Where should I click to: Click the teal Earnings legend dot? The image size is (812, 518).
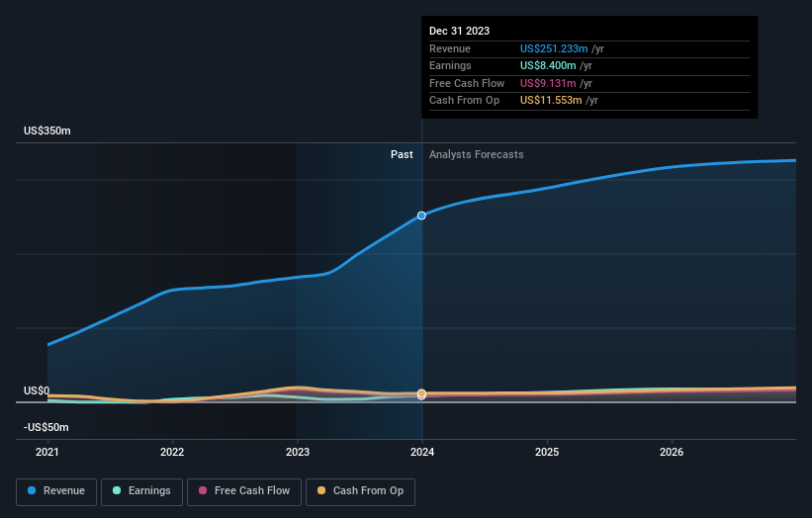pos(117,490)
